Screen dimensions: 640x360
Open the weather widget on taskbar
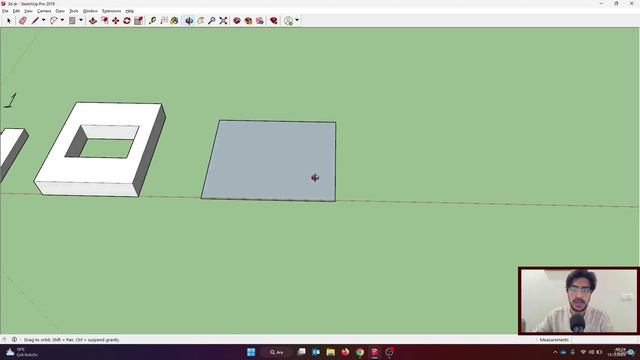21,352
